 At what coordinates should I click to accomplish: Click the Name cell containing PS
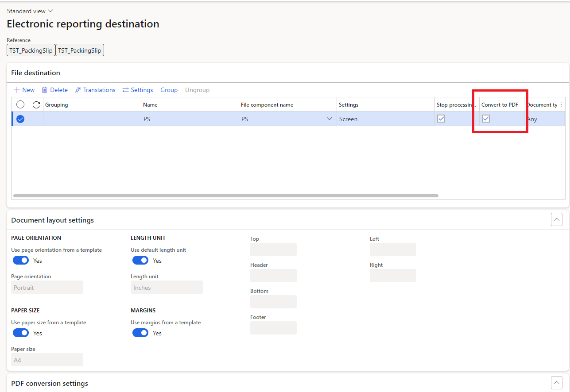190,119
